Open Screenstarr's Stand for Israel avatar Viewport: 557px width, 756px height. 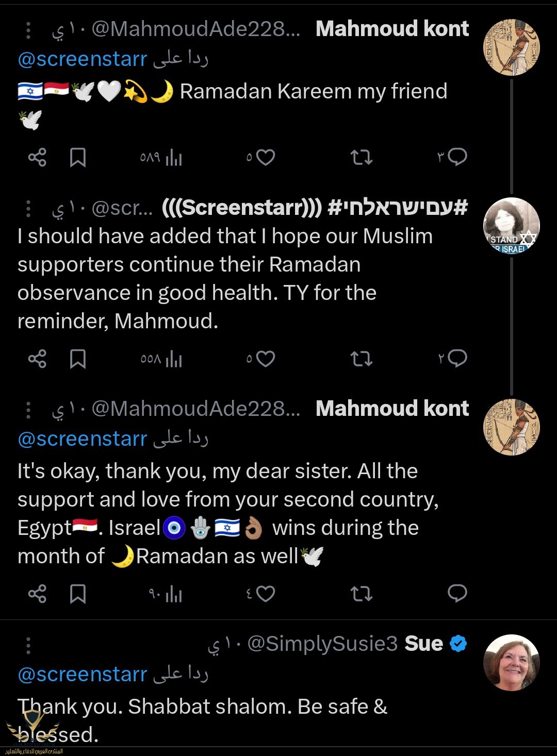tap(511, 226)
